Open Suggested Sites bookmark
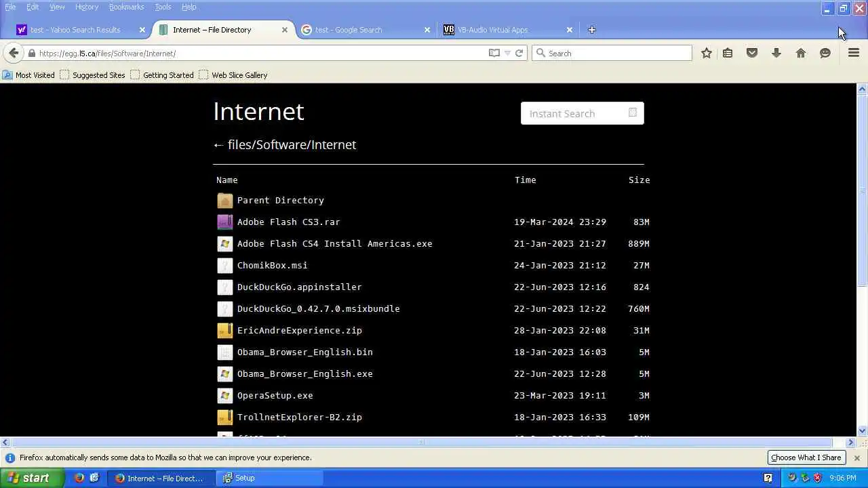This screenshot has height=488, width=868. click(x=92, y=75)
